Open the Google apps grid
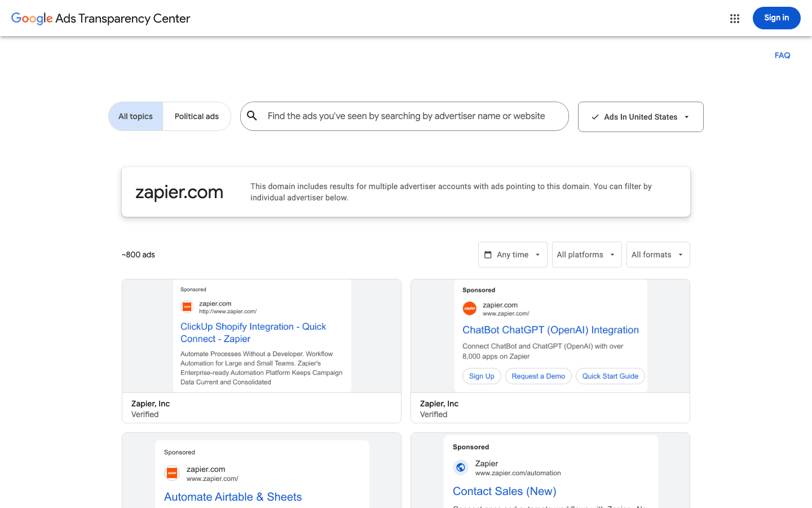The width and height of the screenshot is (812, 508). click(x=735, y=19)
